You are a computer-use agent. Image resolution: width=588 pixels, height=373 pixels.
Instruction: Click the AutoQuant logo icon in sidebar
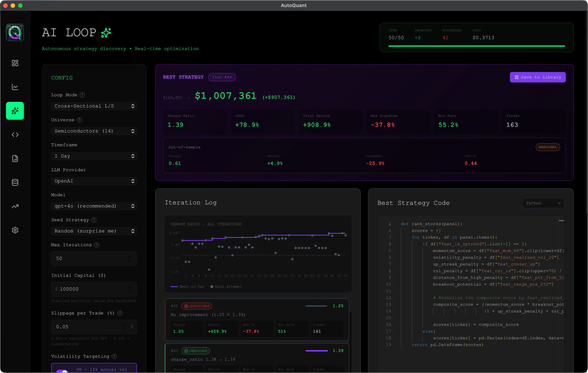pyautogui.click(x=15, y=32)
